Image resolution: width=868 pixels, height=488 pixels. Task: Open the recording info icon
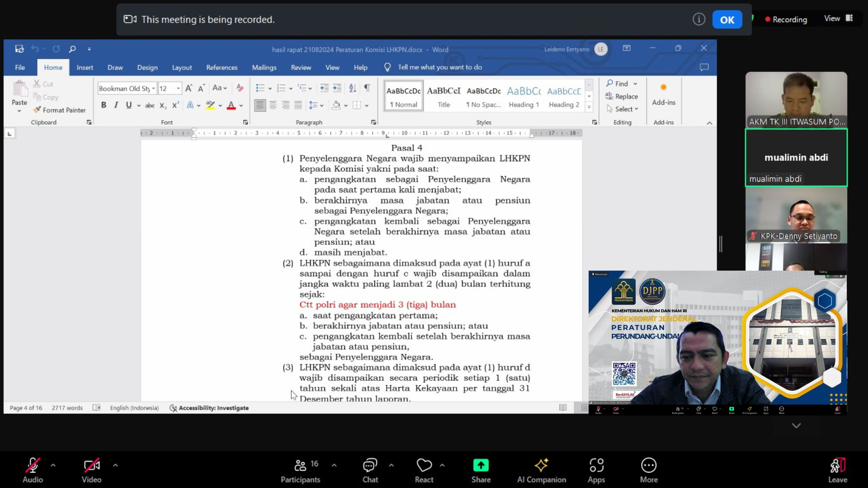tap(698, 19)
